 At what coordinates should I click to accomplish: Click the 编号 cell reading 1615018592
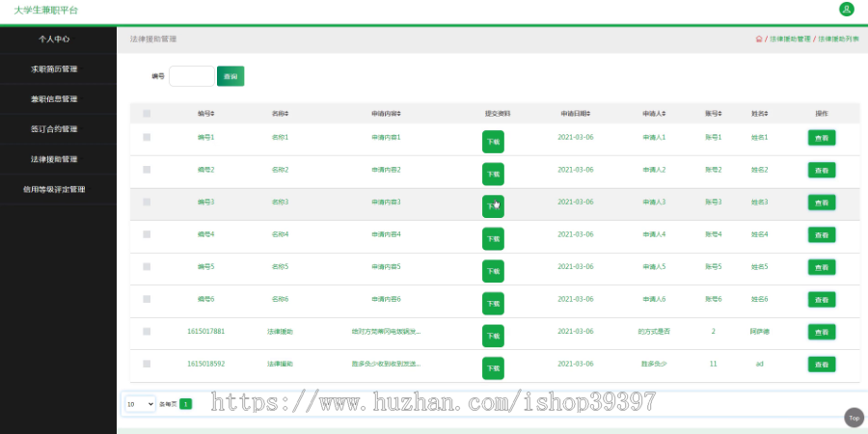206,364
